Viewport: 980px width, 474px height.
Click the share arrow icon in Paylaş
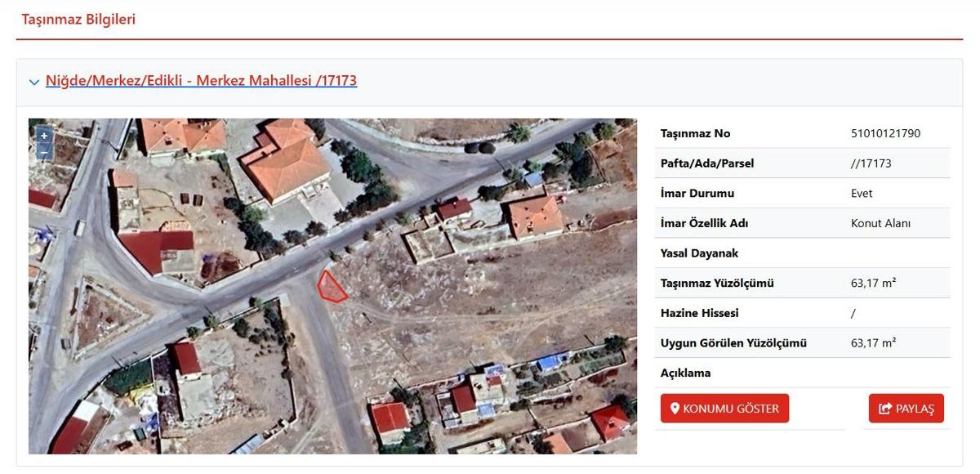pos(885,409)
